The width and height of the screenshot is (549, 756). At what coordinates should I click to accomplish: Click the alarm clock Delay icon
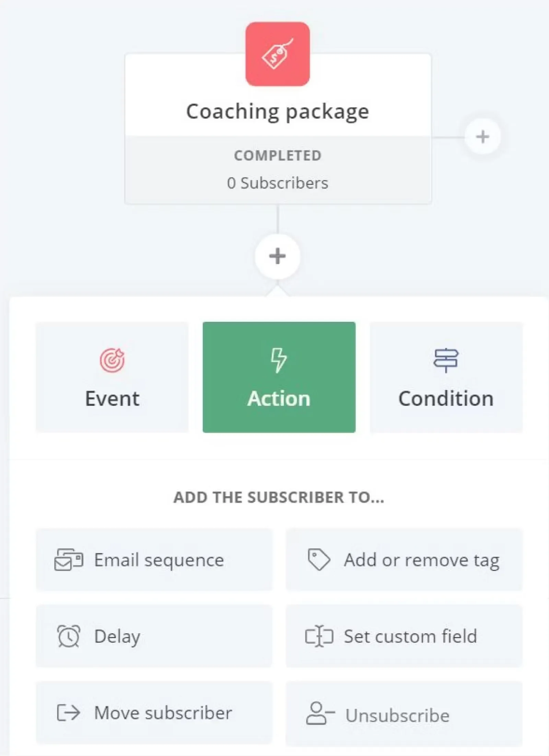point(69,636)
